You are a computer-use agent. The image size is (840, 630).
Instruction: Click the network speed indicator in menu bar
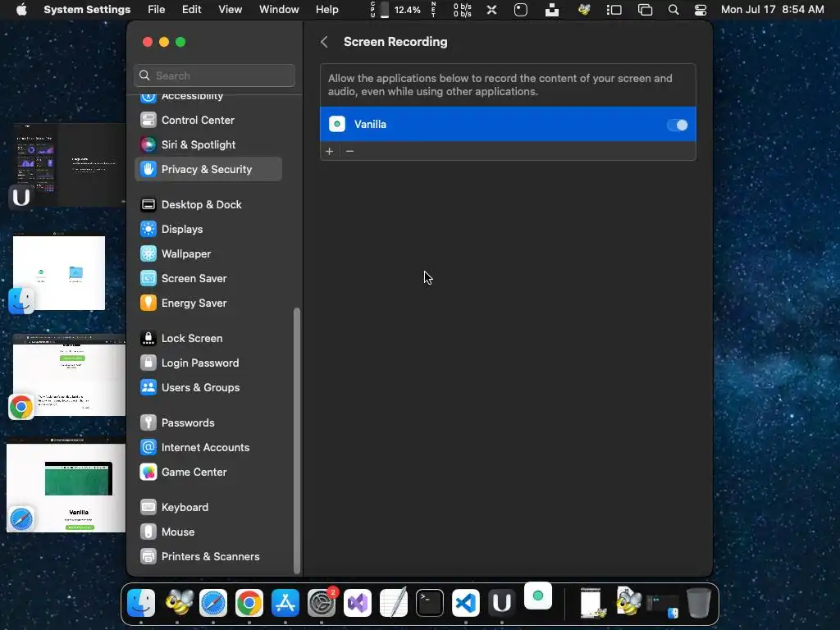coord(453,10)
